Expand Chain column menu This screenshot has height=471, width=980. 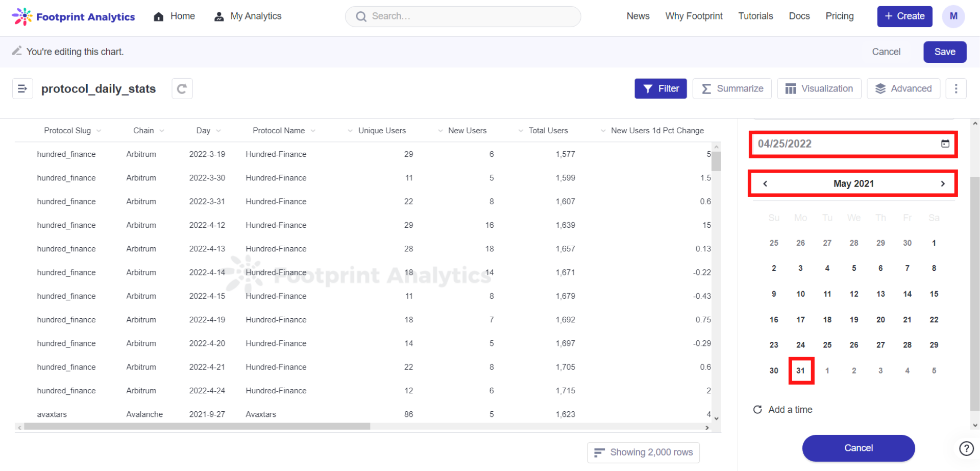click(162, 131)
